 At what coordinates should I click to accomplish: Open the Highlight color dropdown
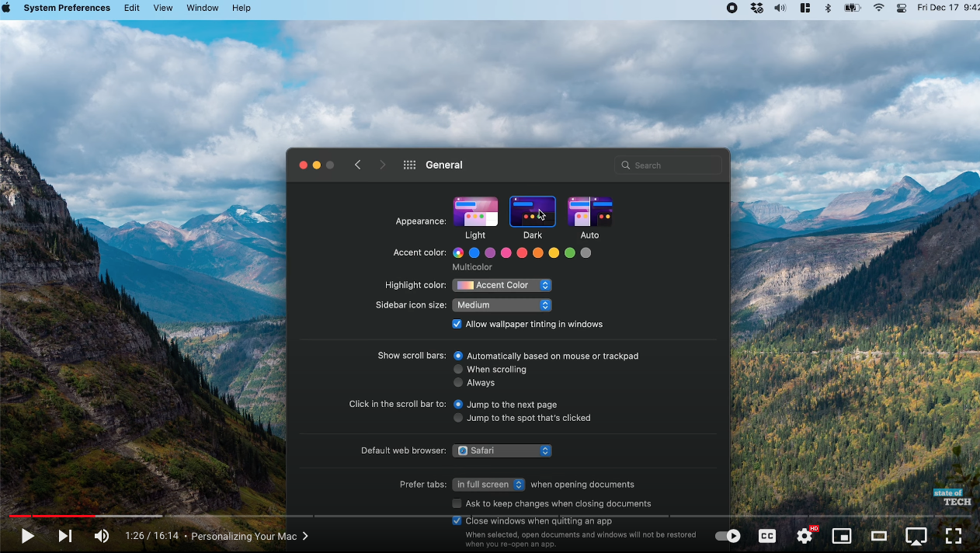[502, 285]
